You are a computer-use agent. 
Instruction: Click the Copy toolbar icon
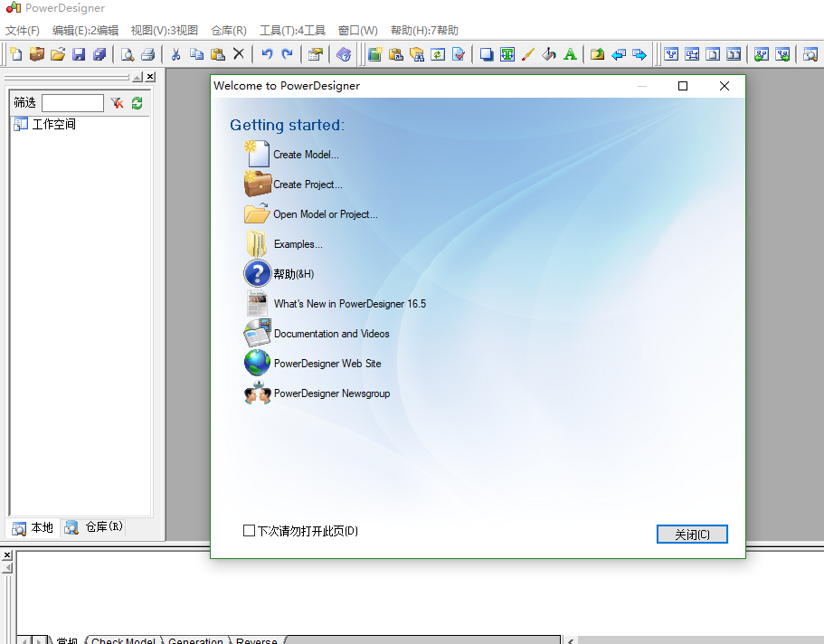tap(196, 54)
